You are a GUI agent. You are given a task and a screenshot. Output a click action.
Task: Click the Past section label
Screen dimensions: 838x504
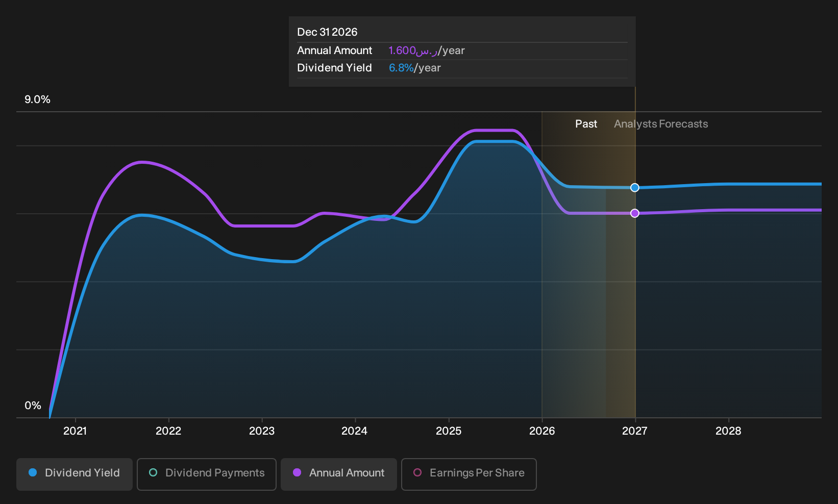point(586,124)
